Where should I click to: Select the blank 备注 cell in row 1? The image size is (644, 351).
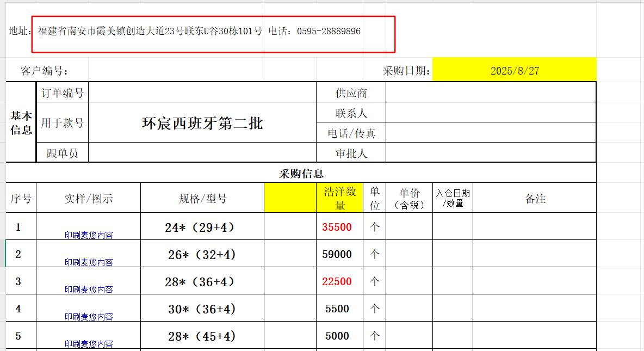tap(534, 227)
